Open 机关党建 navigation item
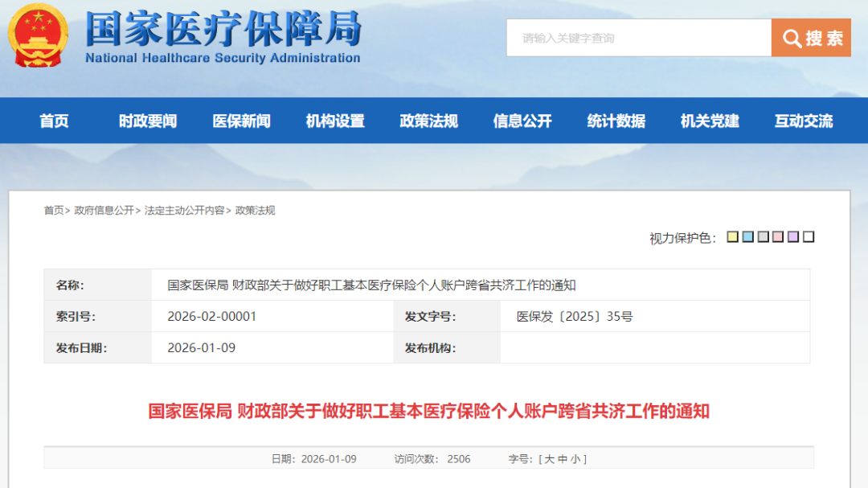This screenshot has height=488, width=868. point(710,121)
